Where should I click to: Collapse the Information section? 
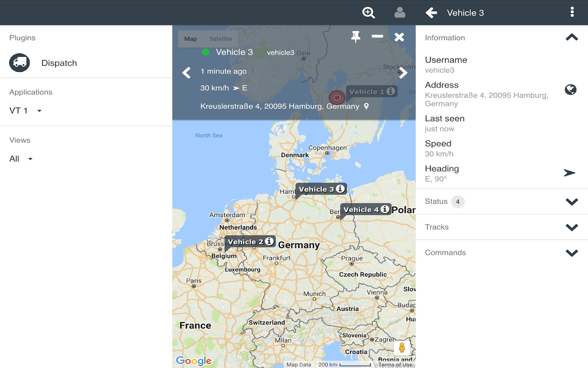pyautogui.click(x=571, y=38)
